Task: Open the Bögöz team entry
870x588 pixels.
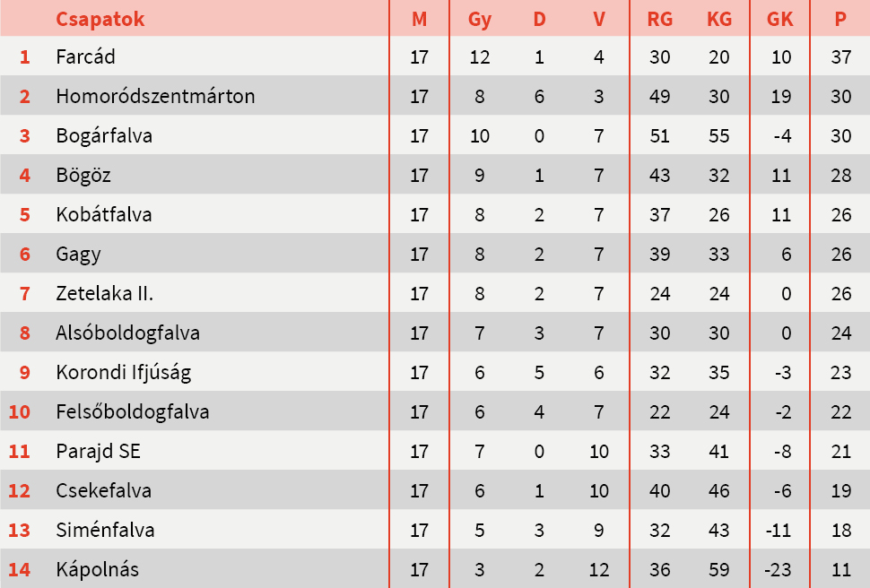Action: click(x=83, y=176)
